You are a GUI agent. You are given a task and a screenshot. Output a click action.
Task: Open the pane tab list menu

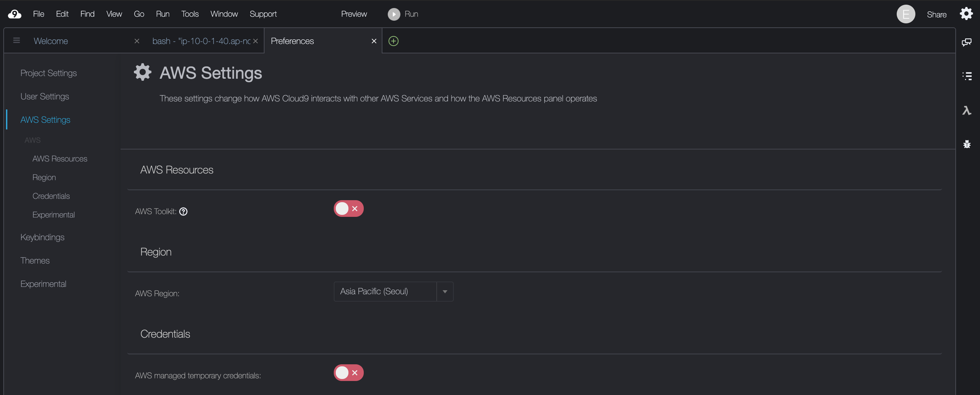point(16,40)
